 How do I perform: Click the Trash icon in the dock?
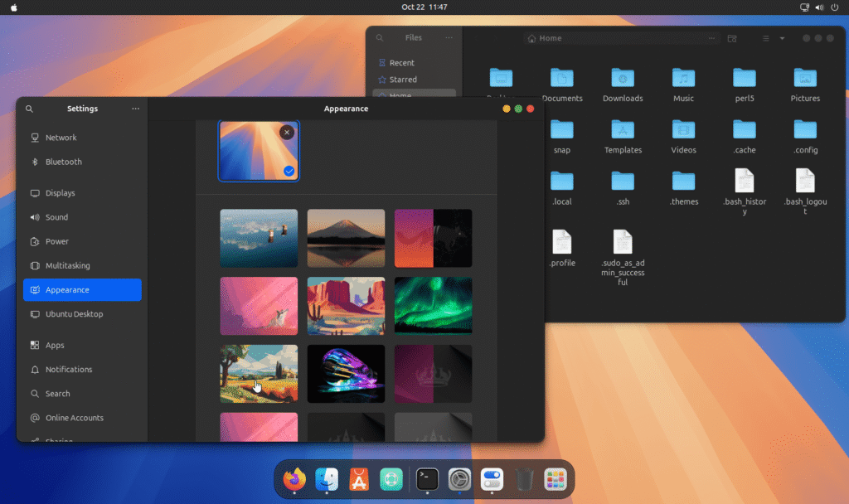524,479
